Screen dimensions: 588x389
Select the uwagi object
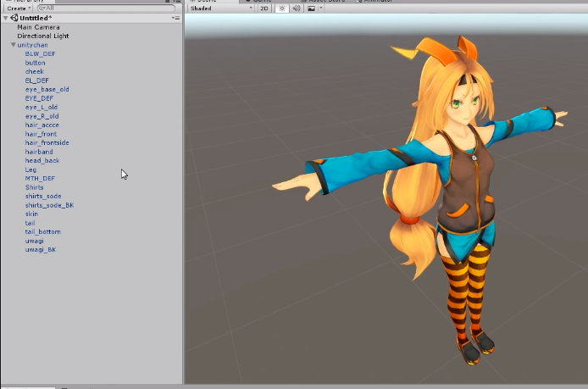(x=34, y=241)
